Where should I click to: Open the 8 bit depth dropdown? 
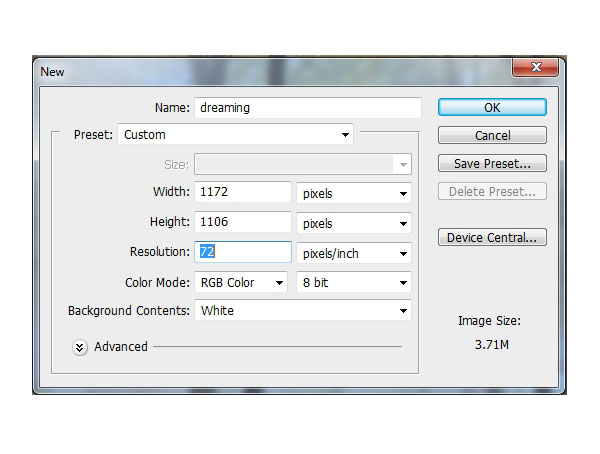pyautogui.click(x=354, y=283)
